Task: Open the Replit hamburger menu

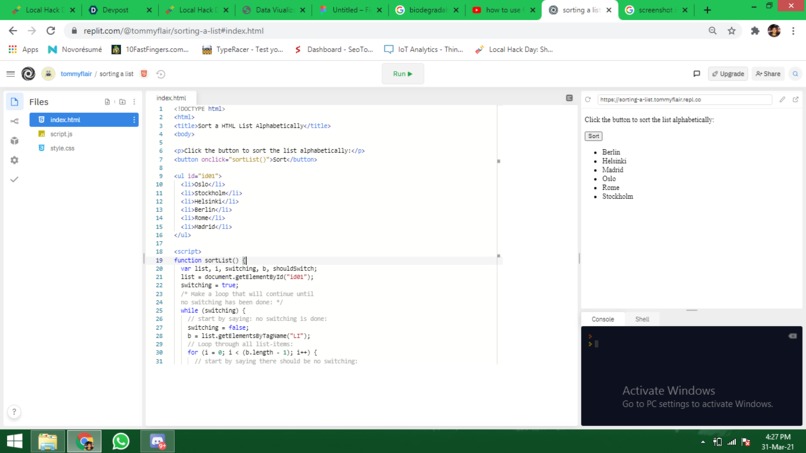Action: pyautogui.click(x=10, y=74)
